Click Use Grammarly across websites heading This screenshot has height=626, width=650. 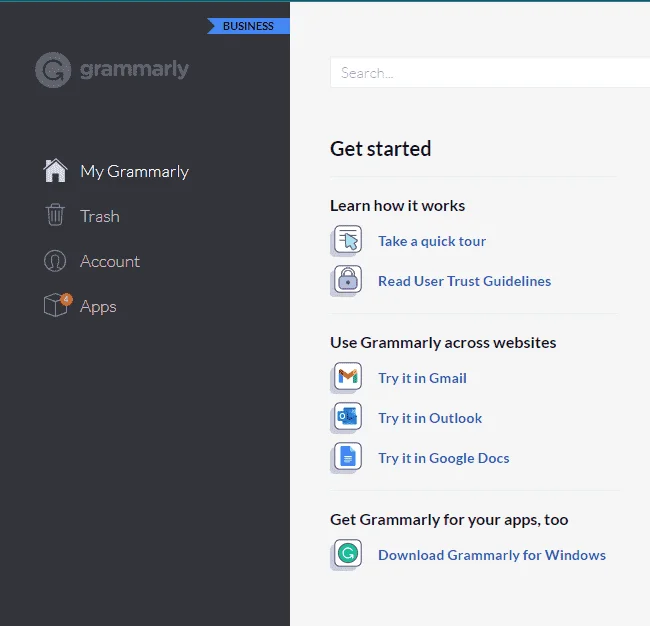(443, 342)
